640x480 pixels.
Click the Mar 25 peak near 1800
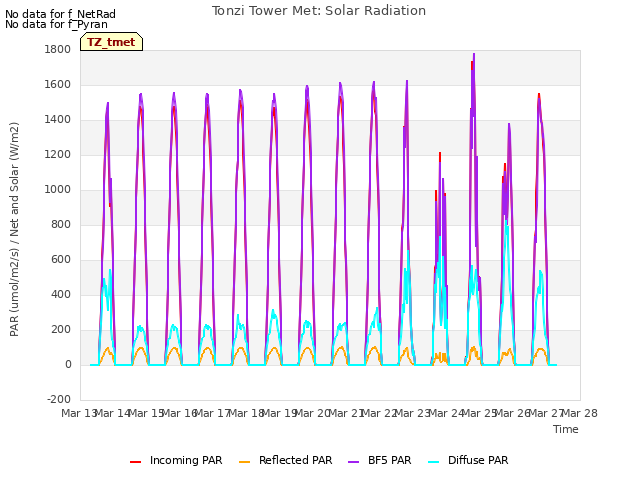pyautogui.click(x=473, y=55)
